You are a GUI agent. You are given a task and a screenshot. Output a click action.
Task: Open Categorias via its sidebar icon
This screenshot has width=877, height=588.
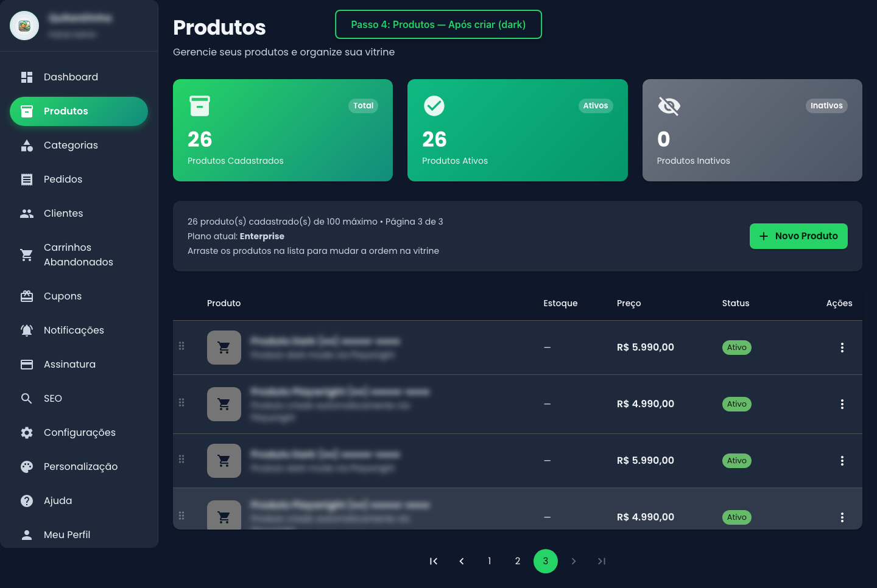point(26,145)
